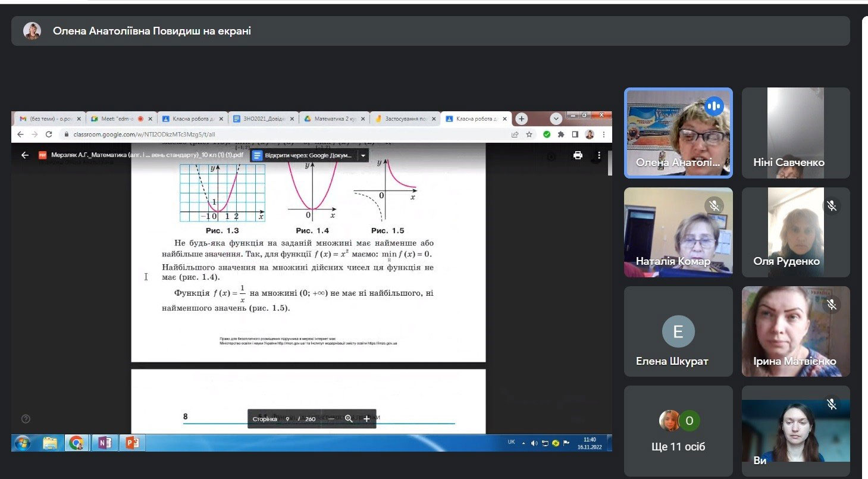Close the PDF preview with the back arrow
The height and width of the screenshot is (479, 868).
[x=25, y=155]
